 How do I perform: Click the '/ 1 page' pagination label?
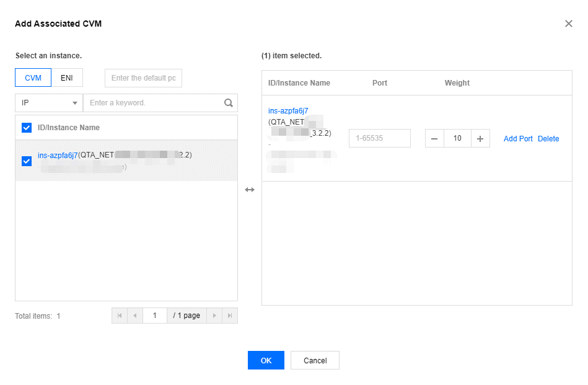(186, 316)
